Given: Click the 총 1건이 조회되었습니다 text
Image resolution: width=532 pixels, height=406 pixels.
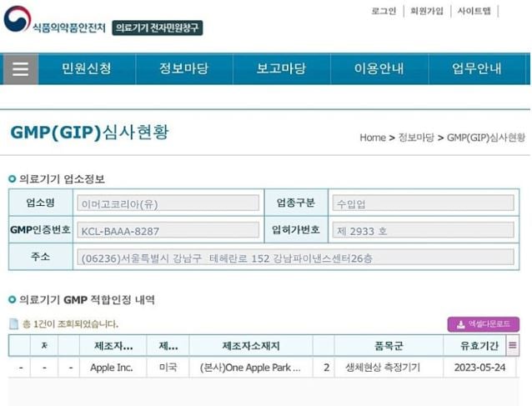Looking at the screenshot, I should [70, 324].
